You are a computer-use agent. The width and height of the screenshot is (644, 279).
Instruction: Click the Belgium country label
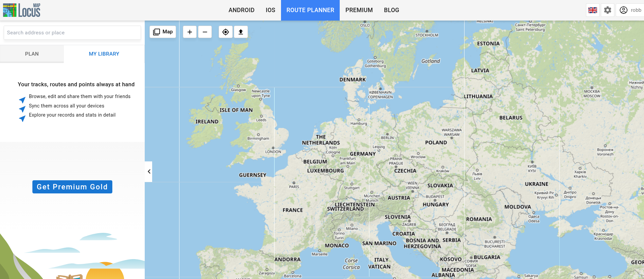point(315,162)
